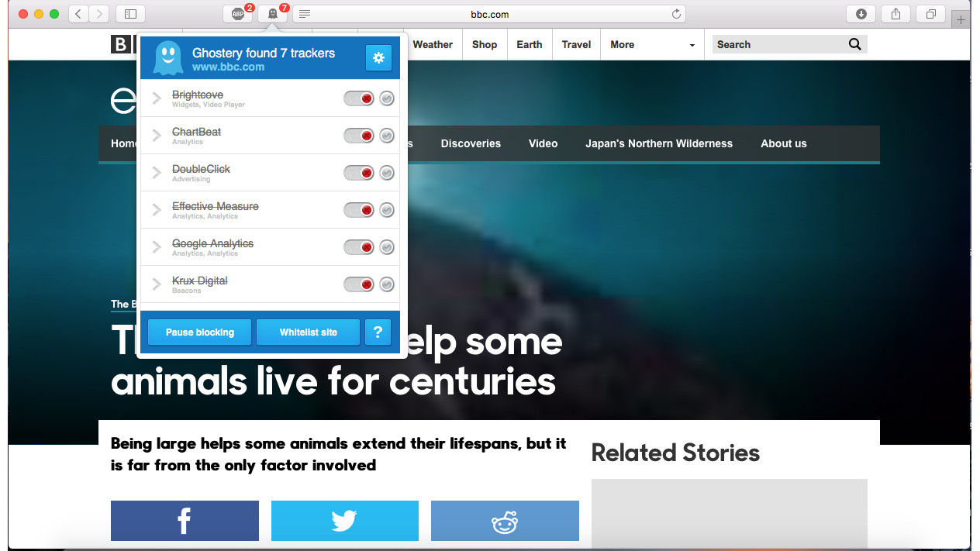
Task: Open Ghostery settings gear
Action: [378, 57]
